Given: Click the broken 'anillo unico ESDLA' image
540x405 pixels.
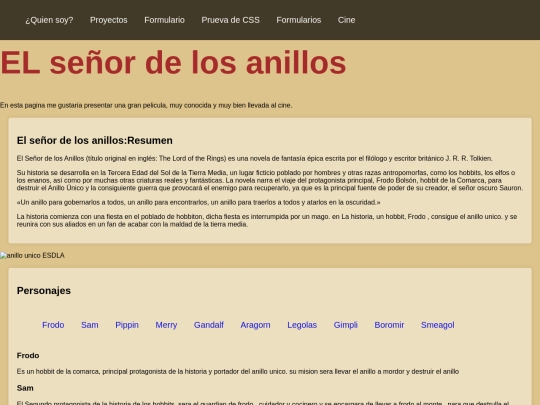Looking at the screenshot, I should (x=32, y=255).
